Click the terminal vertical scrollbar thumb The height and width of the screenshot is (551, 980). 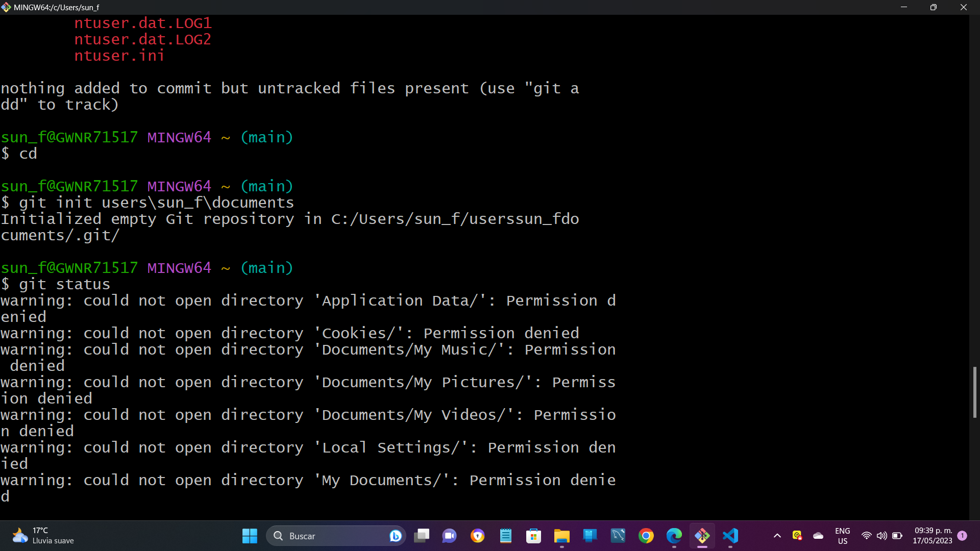pos(974,392)
